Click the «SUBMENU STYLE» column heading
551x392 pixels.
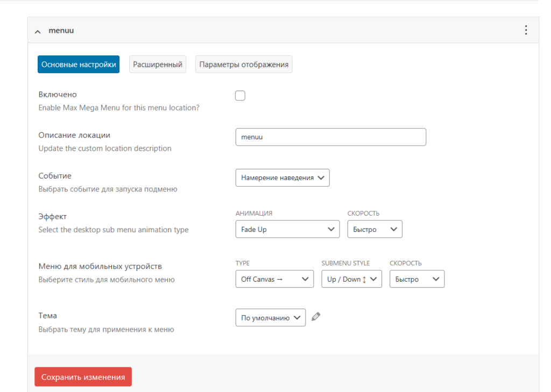[x=345, y=263]
